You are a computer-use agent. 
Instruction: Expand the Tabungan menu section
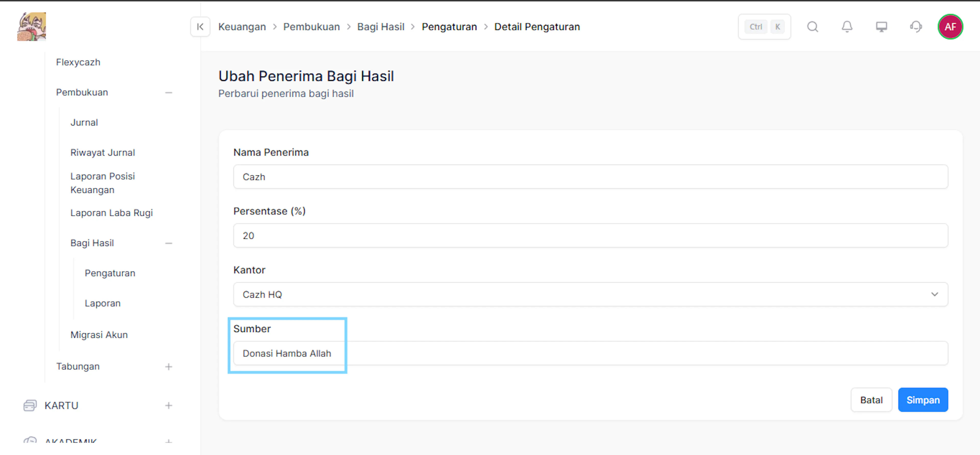(x=168, y=366)
